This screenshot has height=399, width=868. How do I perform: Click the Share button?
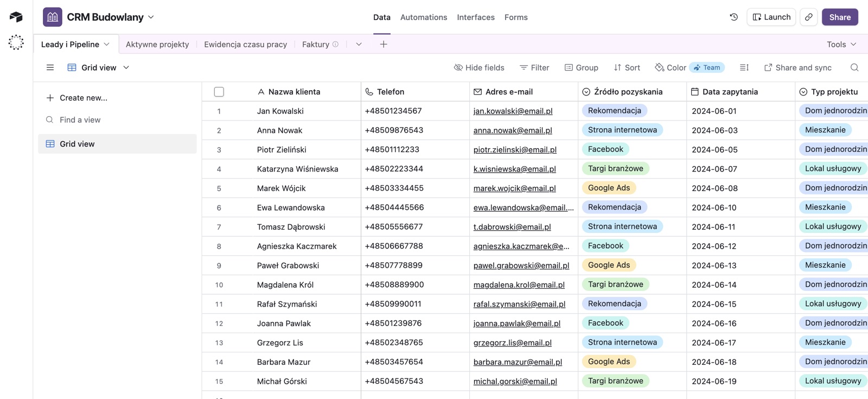click(x=840, y=17)
